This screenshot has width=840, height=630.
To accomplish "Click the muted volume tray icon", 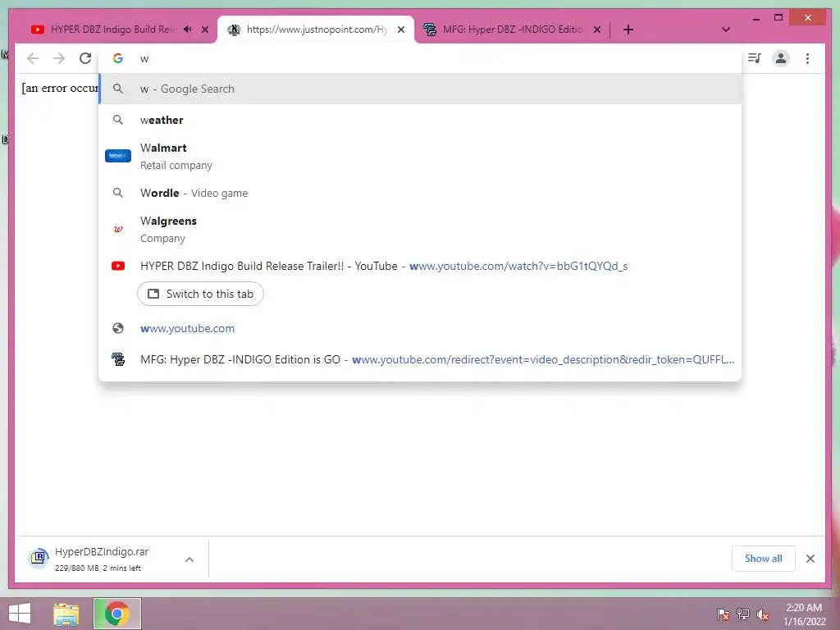I will [762, 614].
